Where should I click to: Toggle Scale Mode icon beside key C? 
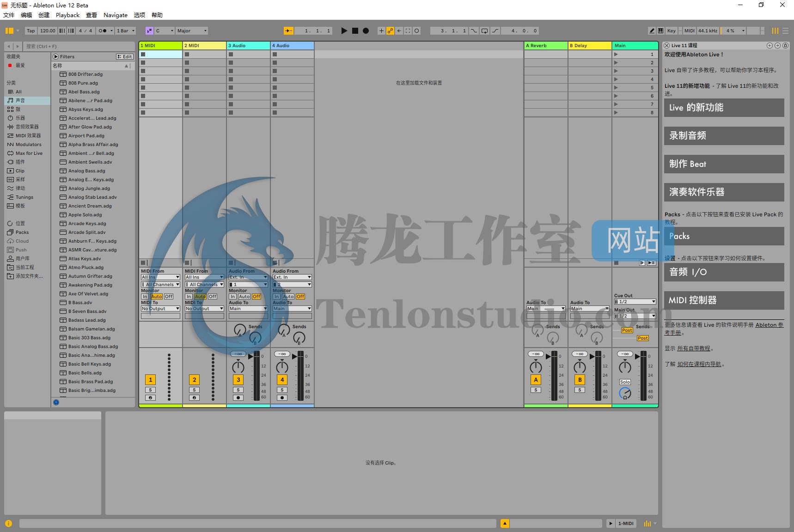click(149, 31)
